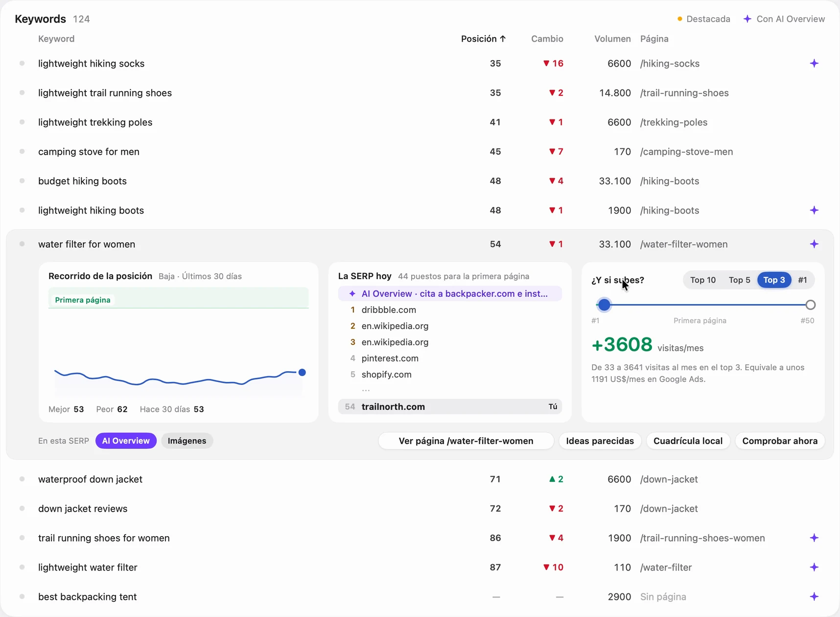Viewport: 840px width, 617px height.
Task: Click the AI Overview SERP feature chip
Action: point(126,441)
